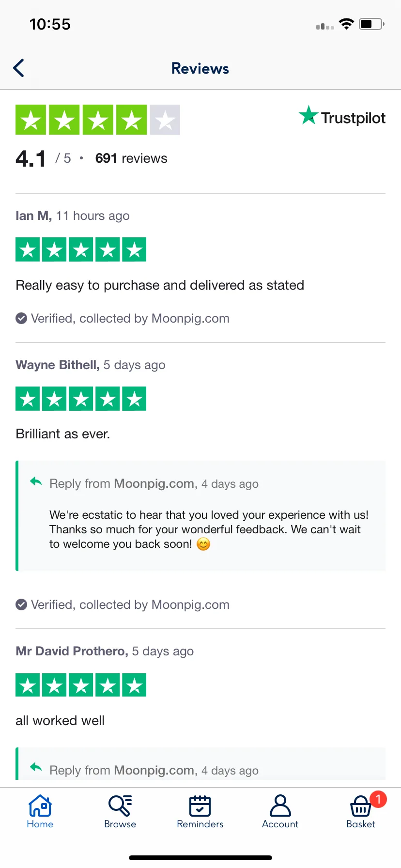Tap the verified checkmark under Wayne Bithell's review
The height and width of the screenshot is (868, 401).
[21, 604]
